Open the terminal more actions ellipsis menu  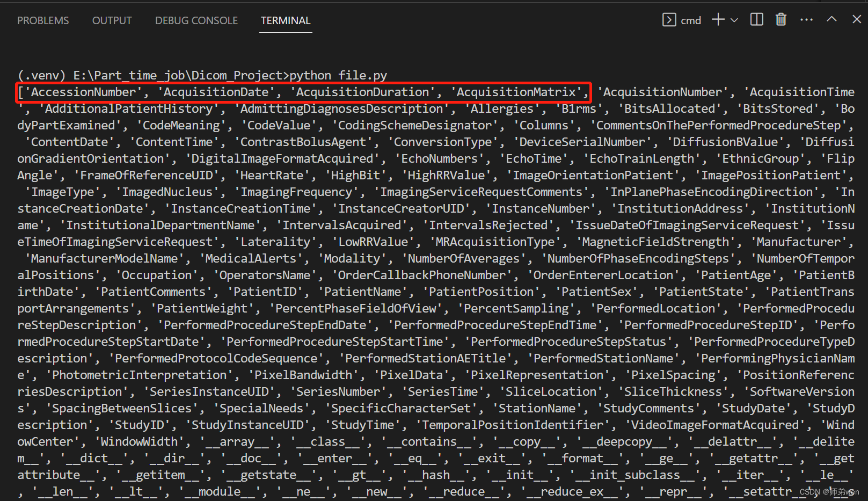pos(807,19)
